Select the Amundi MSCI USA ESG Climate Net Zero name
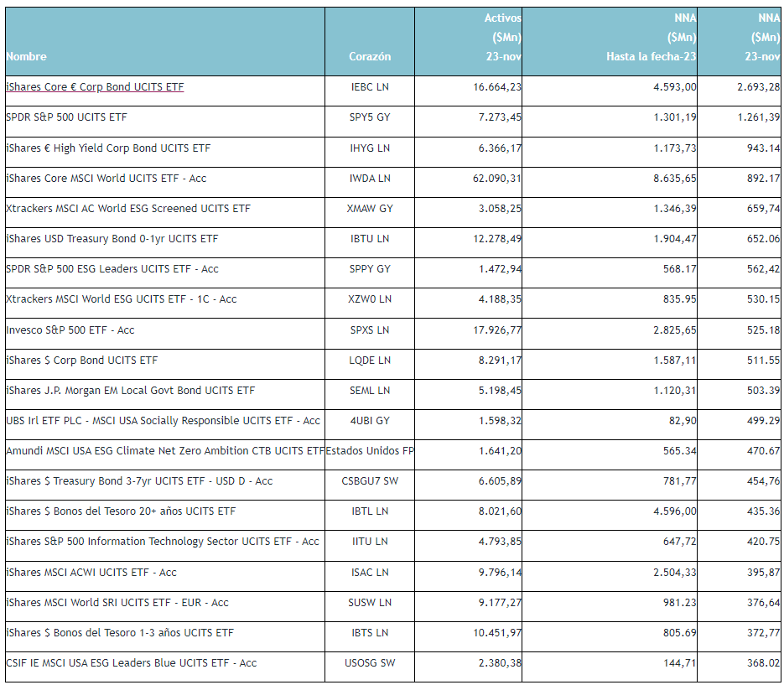This screenshot has height=685, width=784. [165, 451]
